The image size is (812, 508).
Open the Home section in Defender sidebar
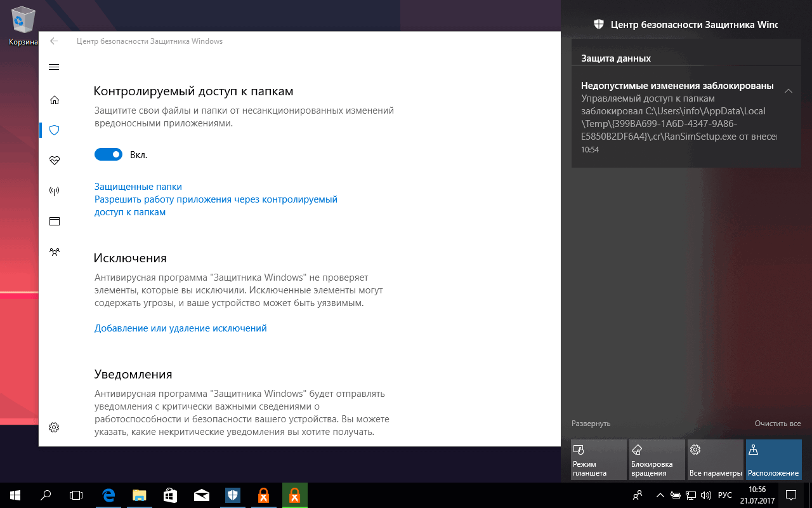tap(54, 100)
